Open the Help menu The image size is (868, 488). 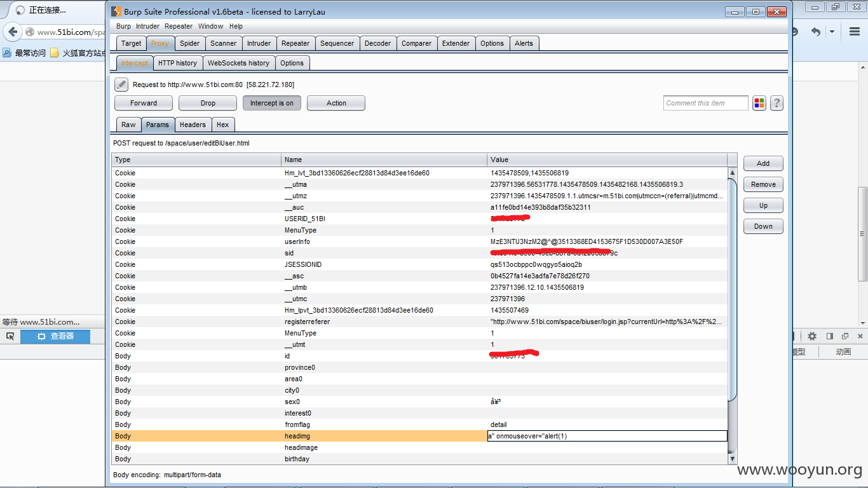[x=236, y=26]
